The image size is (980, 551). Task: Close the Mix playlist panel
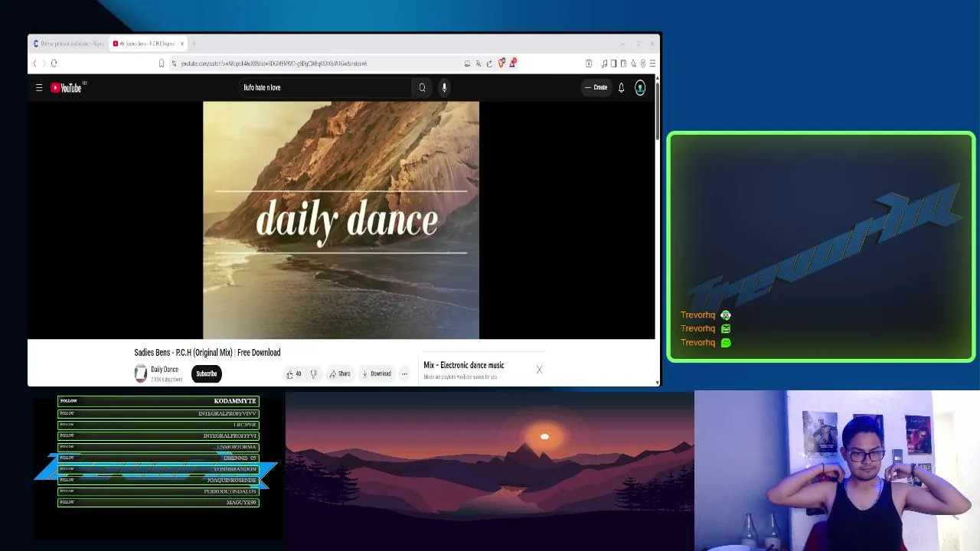[539, 370]
